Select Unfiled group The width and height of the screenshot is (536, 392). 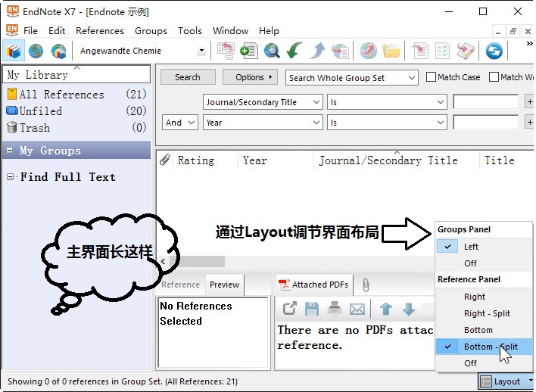[x=76, y=110]
